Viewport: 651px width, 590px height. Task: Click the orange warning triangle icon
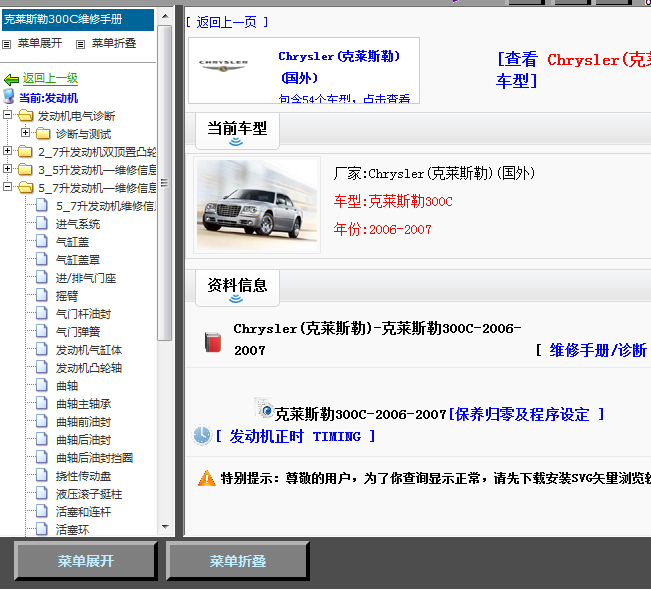click(206, 478)
